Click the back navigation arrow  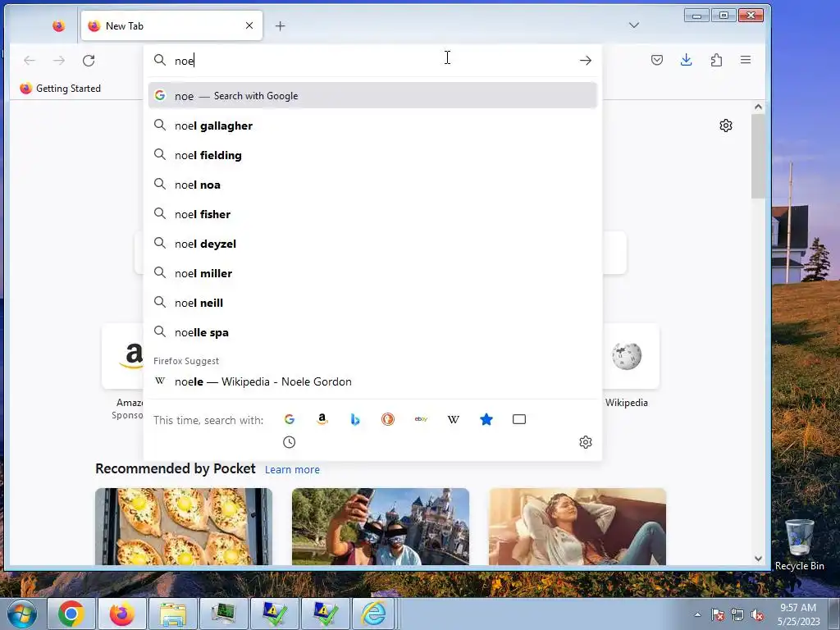(x=30, y=61)
